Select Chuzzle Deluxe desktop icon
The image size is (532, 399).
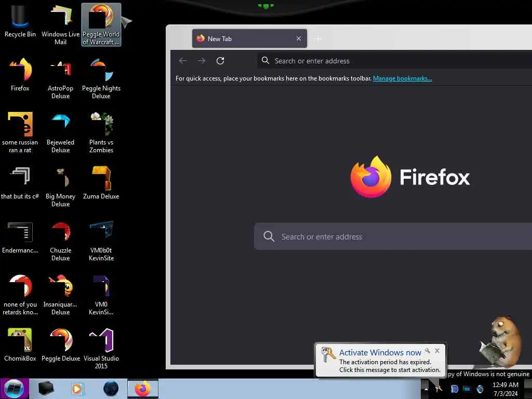[x=60, y=241]
